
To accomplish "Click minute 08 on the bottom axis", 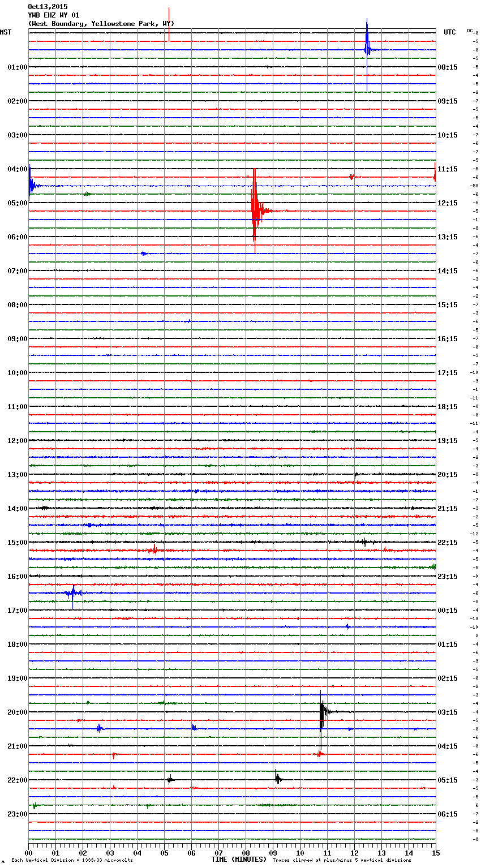I will (x=246, y=853).
